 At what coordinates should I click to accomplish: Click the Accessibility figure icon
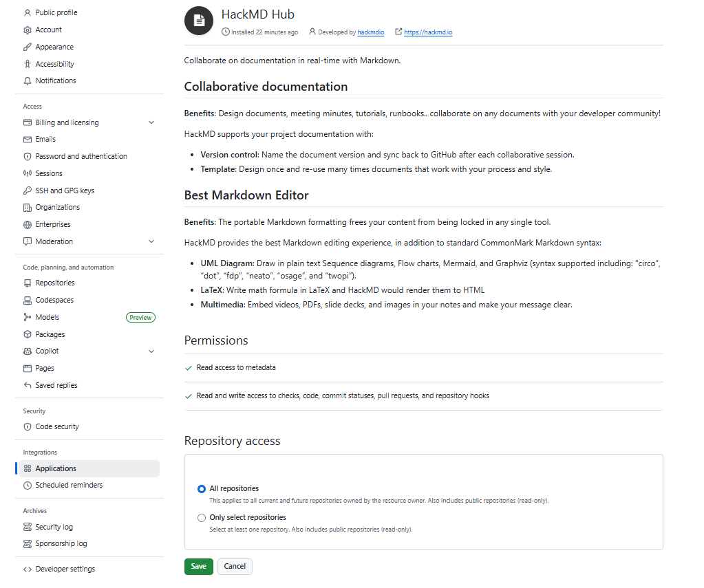[x=28, y=64]
